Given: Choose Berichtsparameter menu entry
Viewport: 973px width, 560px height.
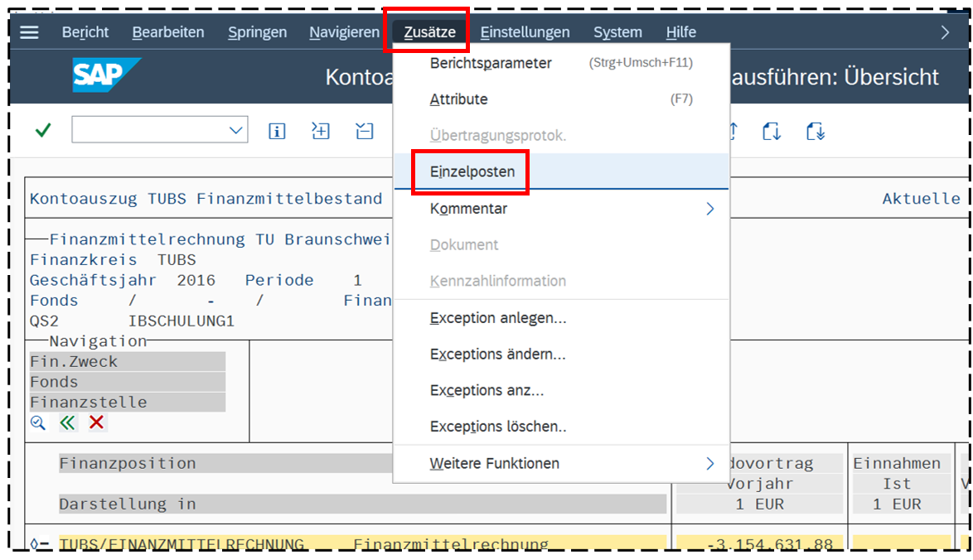Looking at the screenshot, I should pos(491,63).
